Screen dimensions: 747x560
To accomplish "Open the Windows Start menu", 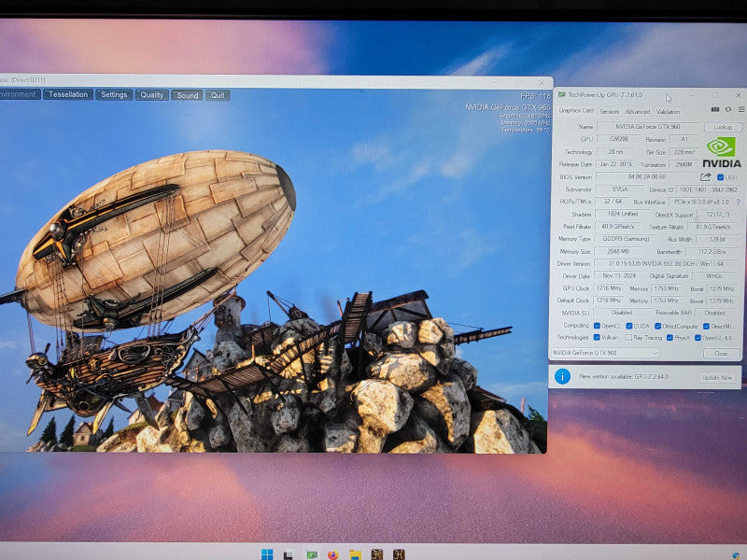I will (267, 554).
